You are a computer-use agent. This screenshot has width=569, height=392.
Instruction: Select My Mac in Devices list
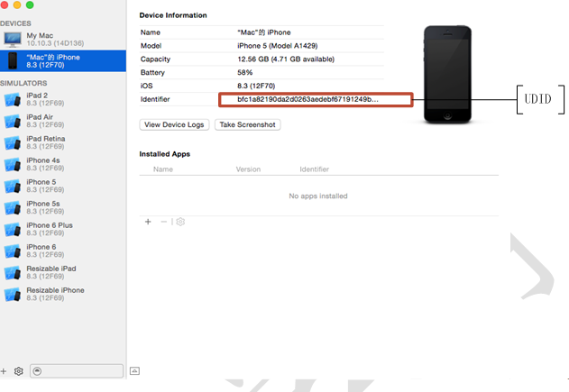click(63, 40)
